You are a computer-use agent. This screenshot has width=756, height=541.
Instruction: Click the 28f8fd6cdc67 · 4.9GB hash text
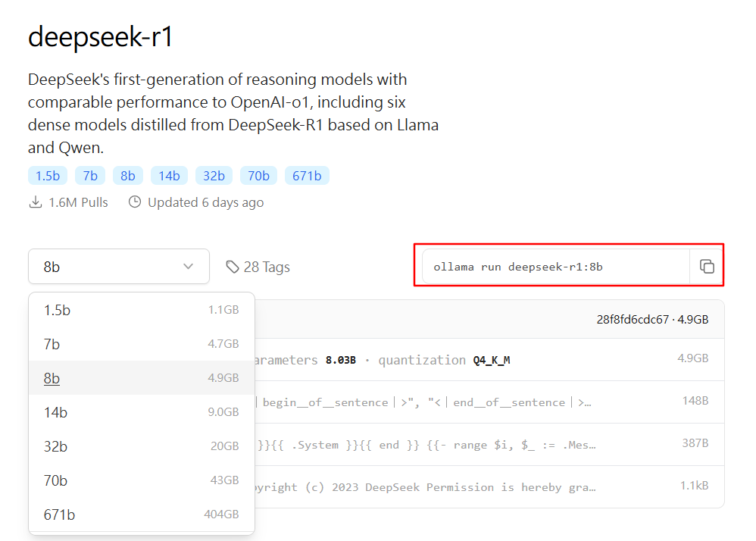[652, 319]
